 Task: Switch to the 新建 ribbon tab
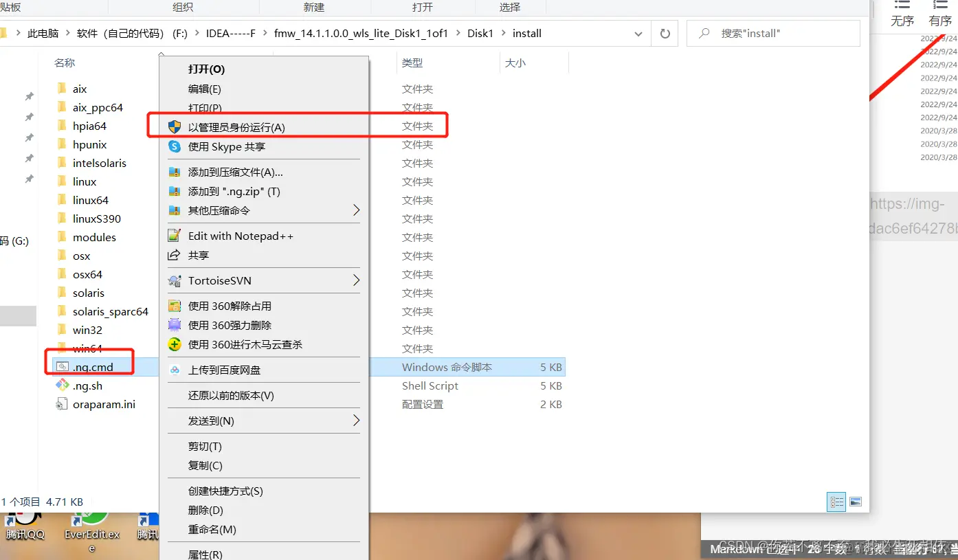point(313,7)
